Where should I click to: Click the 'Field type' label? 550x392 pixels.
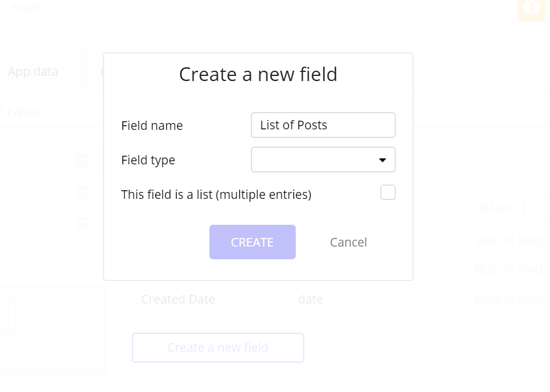coord(148,160)
